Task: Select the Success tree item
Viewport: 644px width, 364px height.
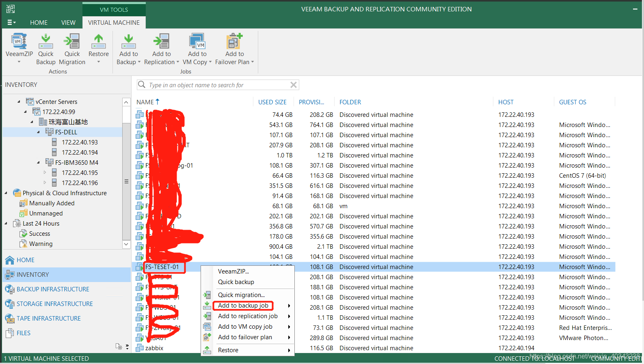Action: (x=40, y=234)
